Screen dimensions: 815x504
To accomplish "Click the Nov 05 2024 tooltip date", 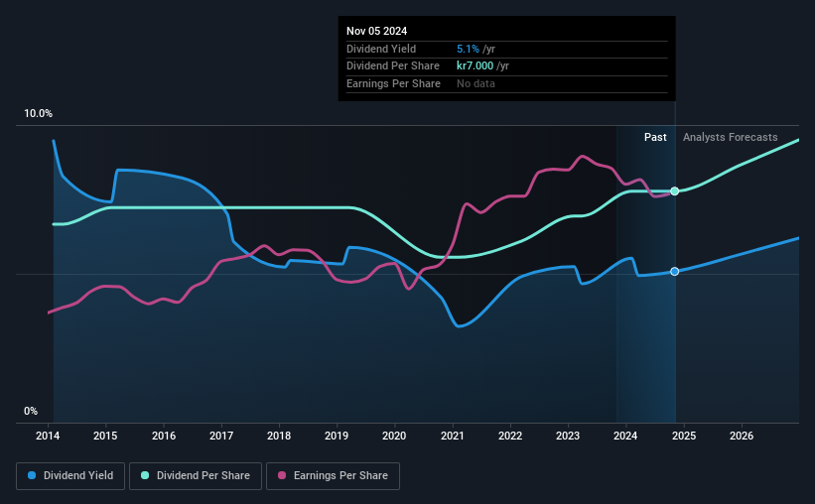I will (x=377, y=31).
